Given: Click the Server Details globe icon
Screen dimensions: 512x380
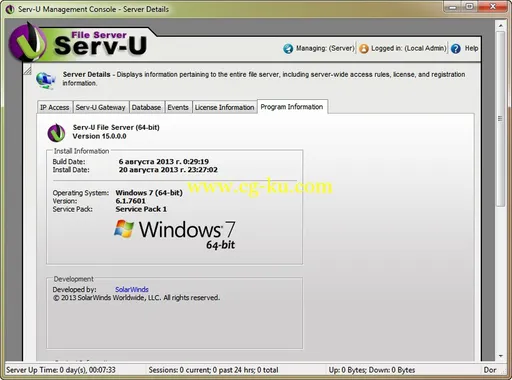Looking at the screenshot, I should pos(46,80).
